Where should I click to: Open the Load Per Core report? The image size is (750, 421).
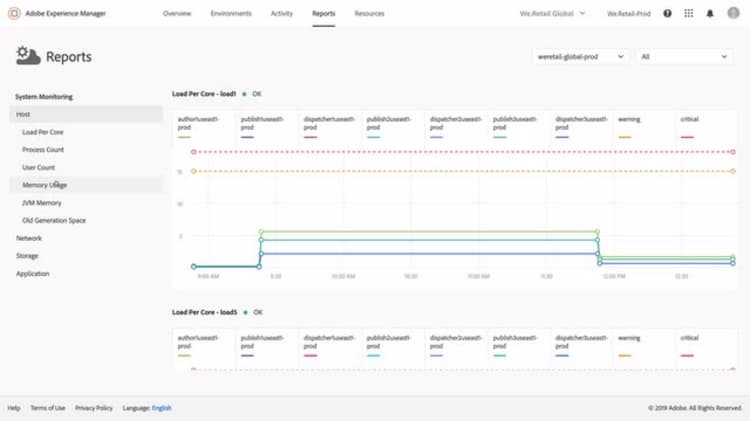click(43, 132)
